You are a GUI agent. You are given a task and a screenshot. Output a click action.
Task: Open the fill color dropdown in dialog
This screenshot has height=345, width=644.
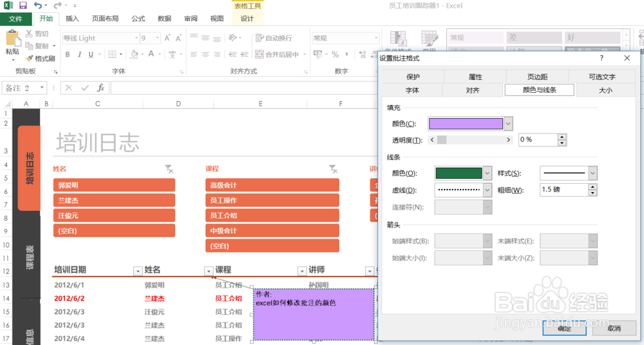508,123
